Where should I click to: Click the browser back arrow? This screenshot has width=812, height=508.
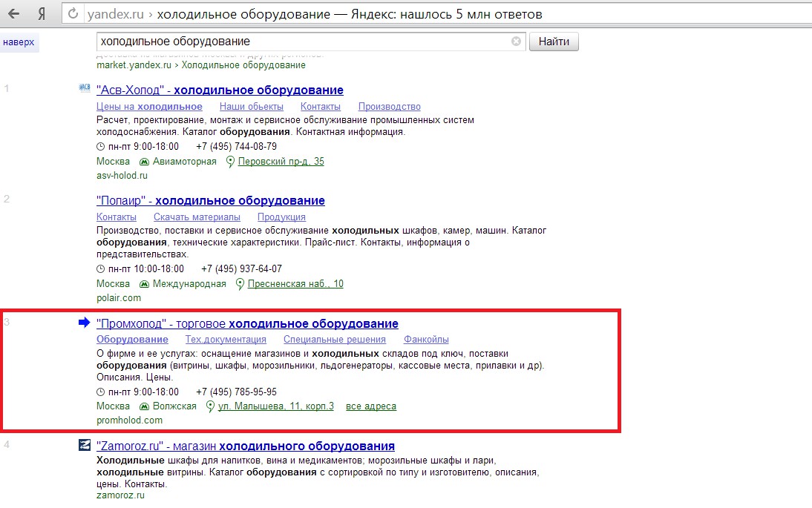[13, 13]
